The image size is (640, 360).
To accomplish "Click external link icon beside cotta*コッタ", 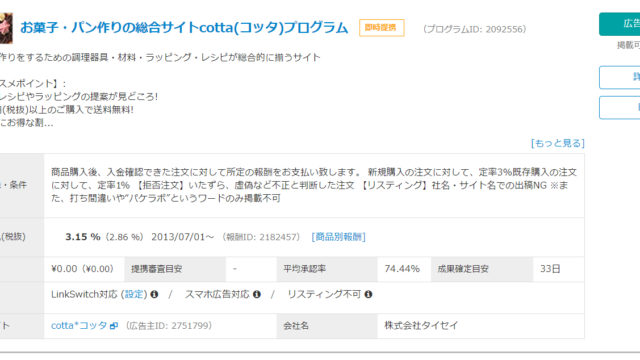I will (x=114, y=326).
